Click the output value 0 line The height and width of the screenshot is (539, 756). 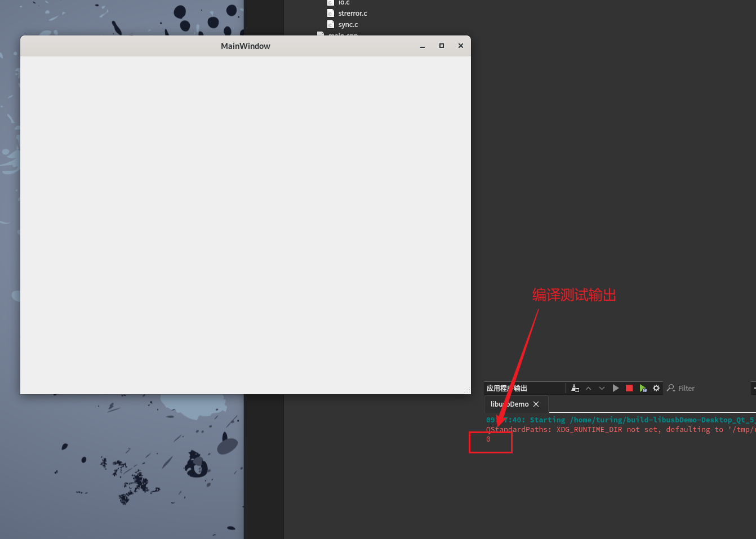coord(488,439)
